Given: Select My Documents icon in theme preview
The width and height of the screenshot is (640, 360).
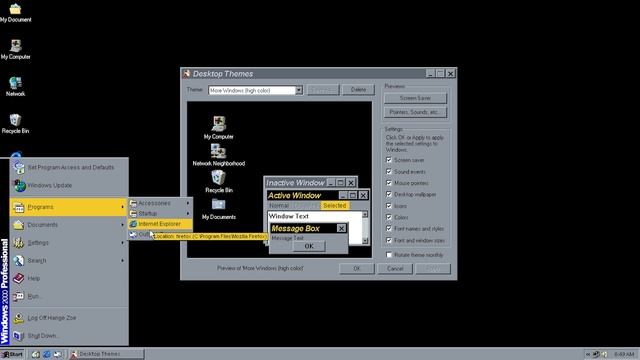Looking at the screenshot, I should (218, 209).
